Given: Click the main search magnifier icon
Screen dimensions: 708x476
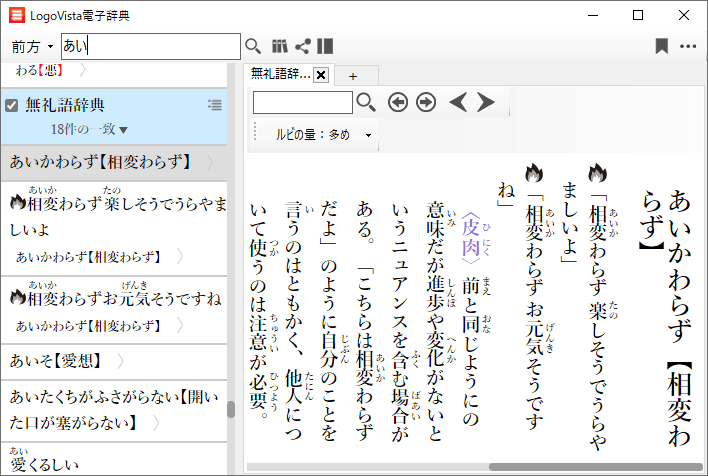Looking at the screenshot, I should 253,46.
